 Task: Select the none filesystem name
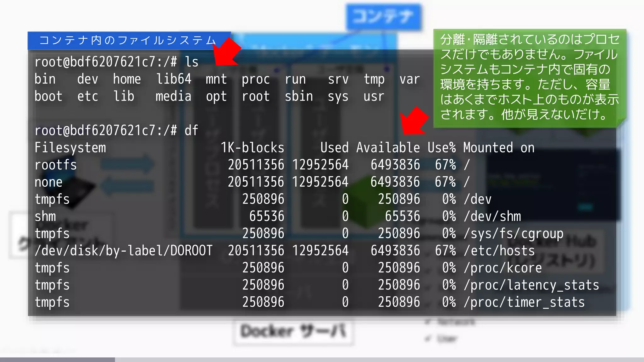pyautogui.click(x=48, y=182)
